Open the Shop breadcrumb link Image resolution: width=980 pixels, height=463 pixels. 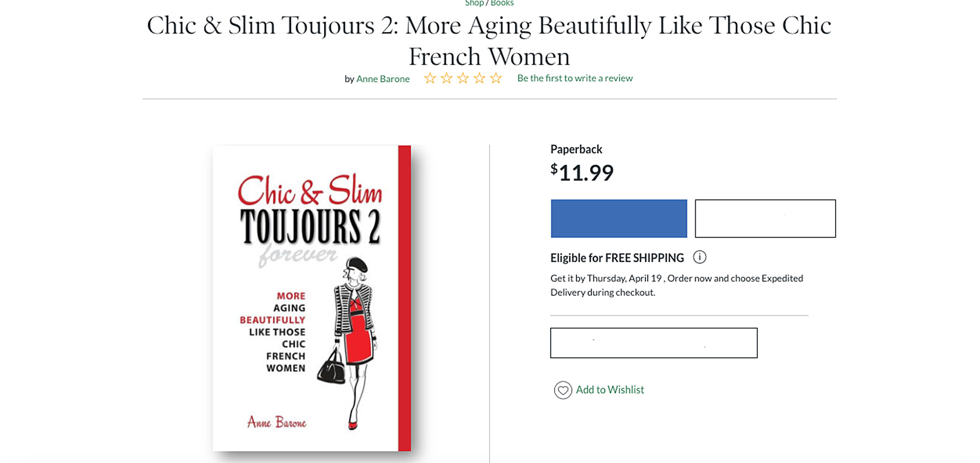point(474,3)
